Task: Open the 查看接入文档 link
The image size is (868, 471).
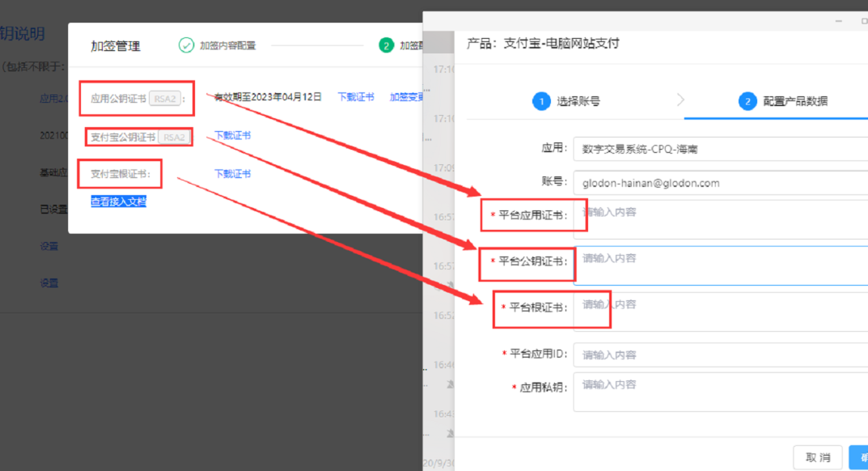Action: 118,202
